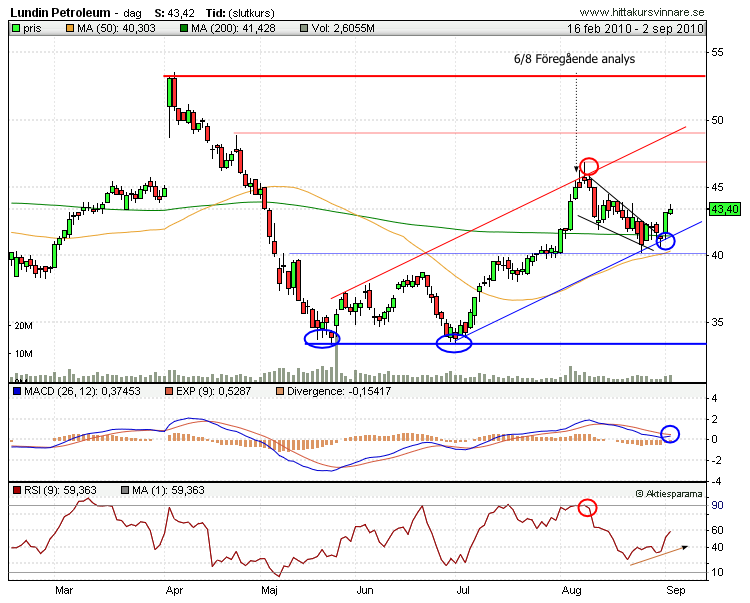Click the orange MA (50) legend swatch
This screenshot has height=603, width=750.
70,29
